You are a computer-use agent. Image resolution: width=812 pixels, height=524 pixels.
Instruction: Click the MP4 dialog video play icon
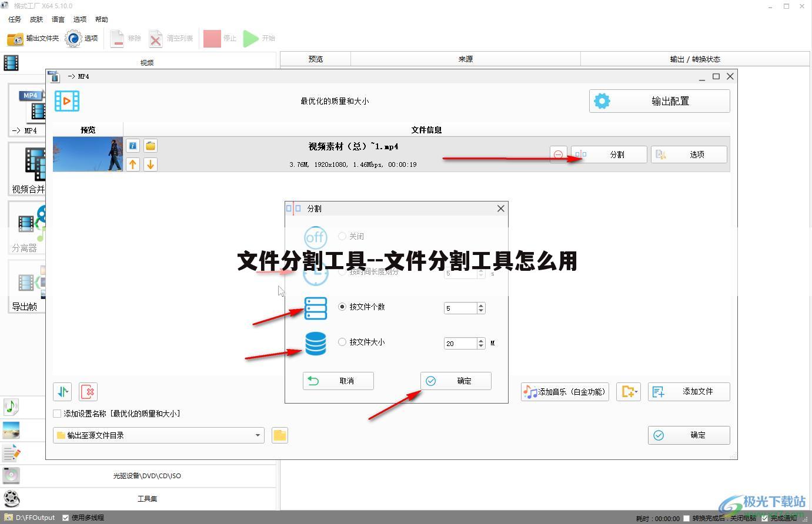coord(67,101)
